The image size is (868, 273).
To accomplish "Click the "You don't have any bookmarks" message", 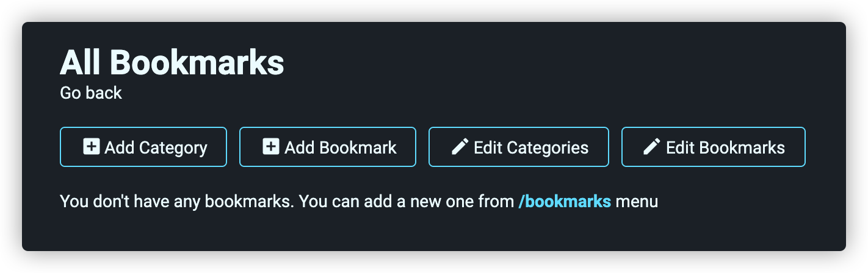I will pos(359,201).
